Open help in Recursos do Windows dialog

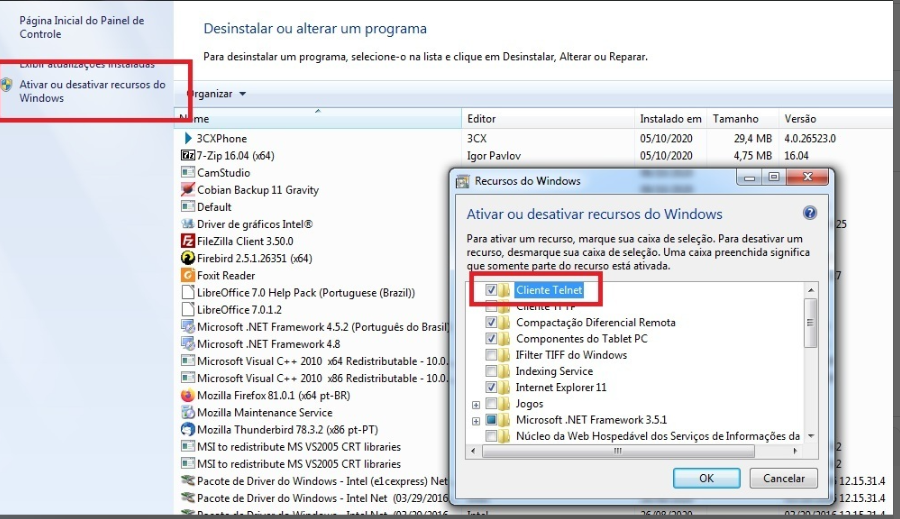point(809,214)
